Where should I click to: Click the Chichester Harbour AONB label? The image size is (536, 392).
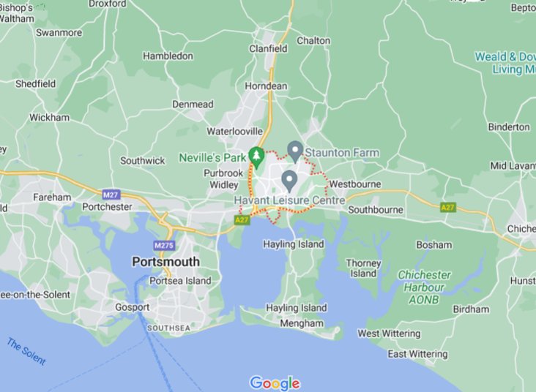pos(424,287)
